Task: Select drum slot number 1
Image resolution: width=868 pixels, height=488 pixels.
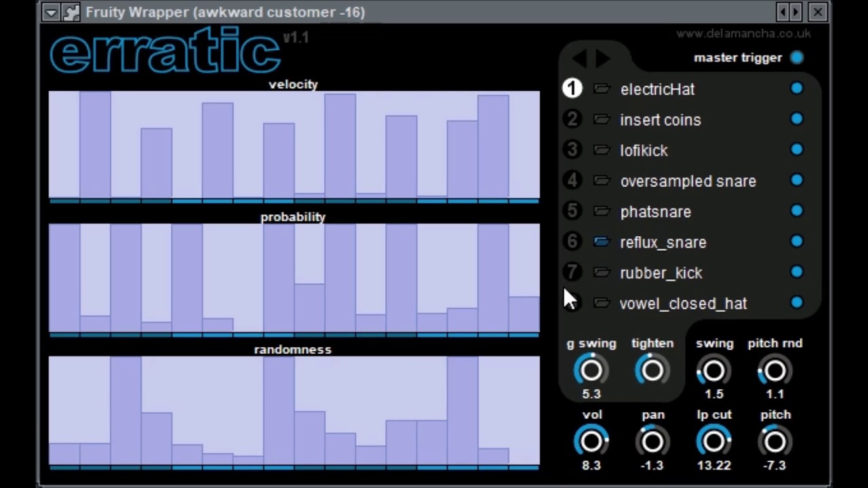Action: coord(572,89)
